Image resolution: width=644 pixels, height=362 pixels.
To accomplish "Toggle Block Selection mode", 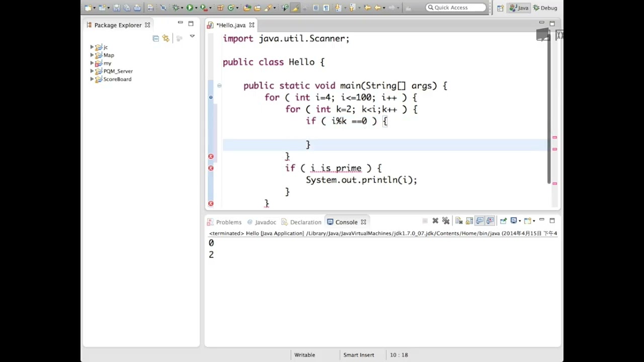I will pos(315,8).
